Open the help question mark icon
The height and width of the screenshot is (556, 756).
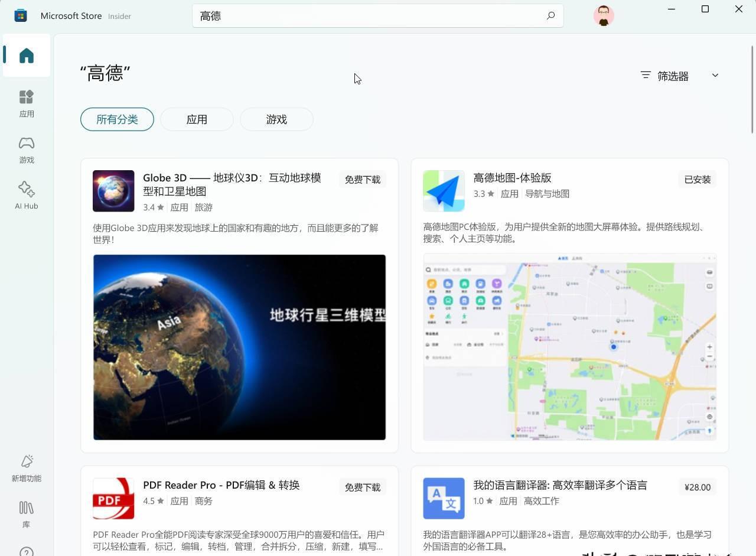point(27,552)
